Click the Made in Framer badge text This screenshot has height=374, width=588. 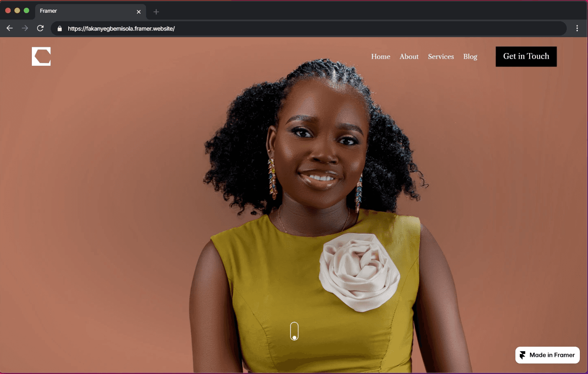552,355
